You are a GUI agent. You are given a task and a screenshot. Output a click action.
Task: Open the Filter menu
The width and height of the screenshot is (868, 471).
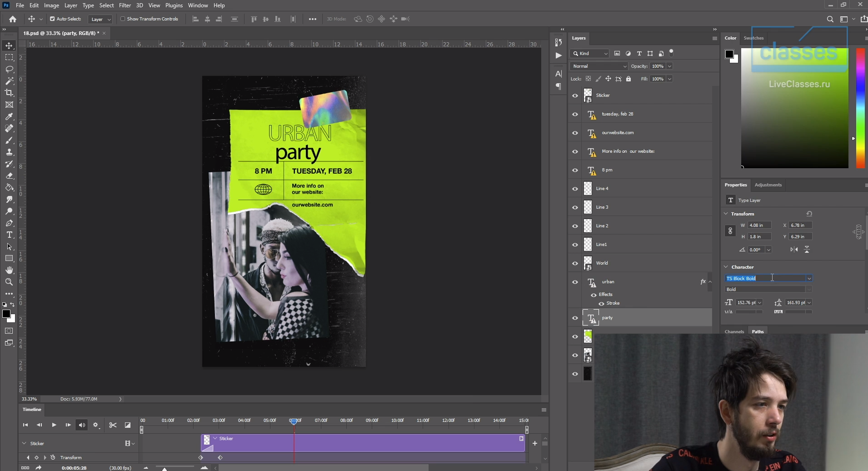(125, 5)
